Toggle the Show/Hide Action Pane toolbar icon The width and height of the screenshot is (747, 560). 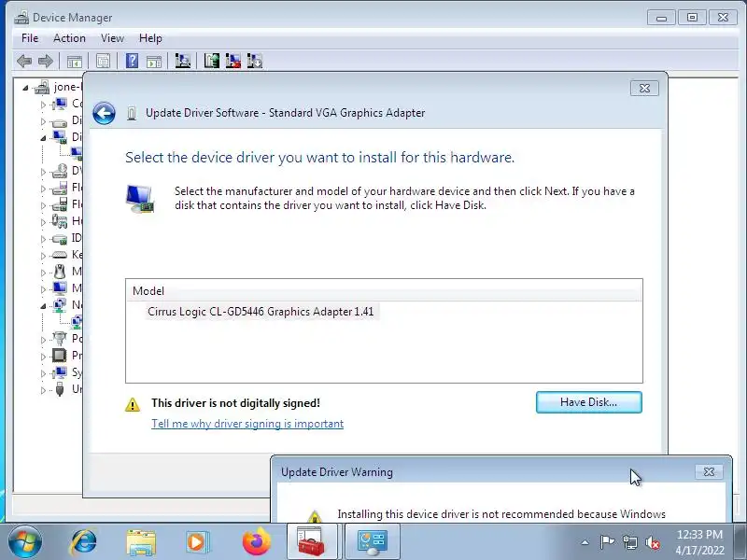[154, 61]
